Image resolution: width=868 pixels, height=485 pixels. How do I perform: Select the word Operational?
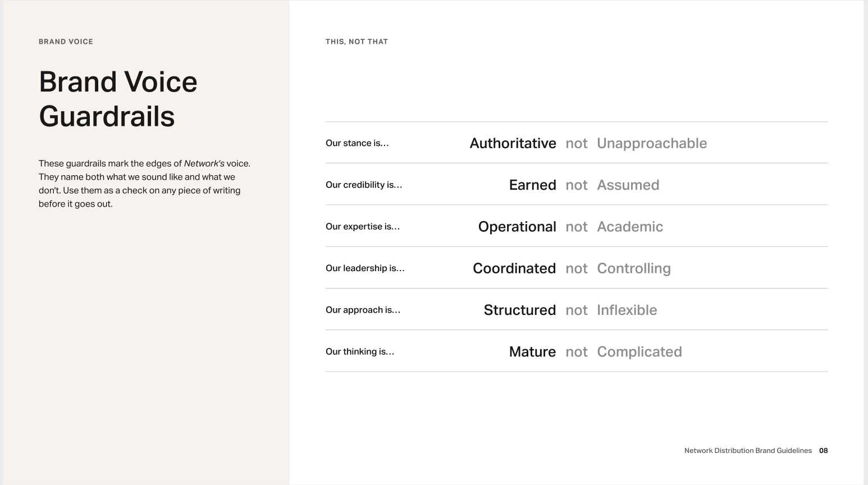(x=517, y=227)
